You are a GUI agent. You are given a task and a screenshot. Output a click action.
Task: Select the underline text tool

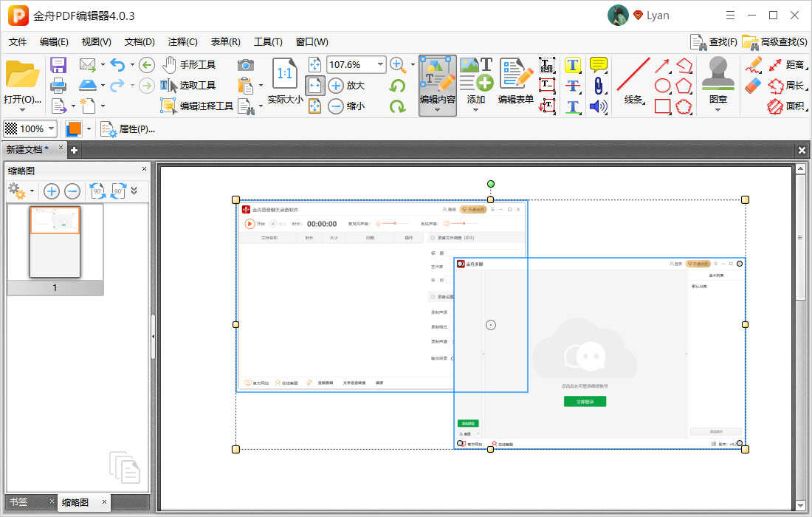572,106
